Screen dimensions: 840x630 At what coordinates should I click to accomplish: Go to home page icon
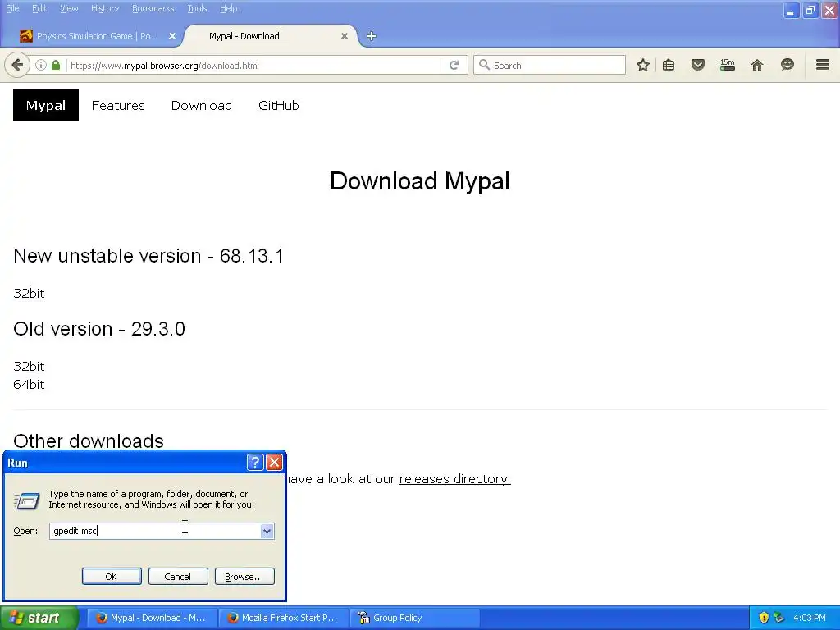(x=756, y=66)
